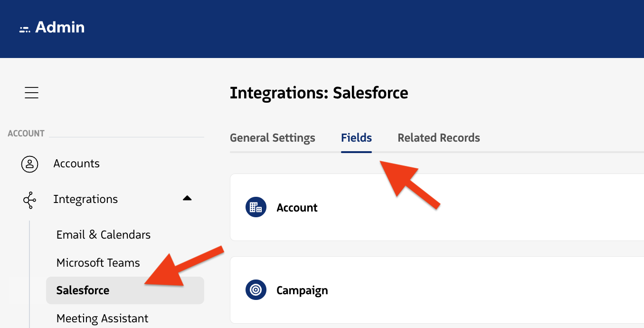Viewport: 644px width, 328px height.
Task: Switch to the Related Records tab
Action: click(438, 138)
